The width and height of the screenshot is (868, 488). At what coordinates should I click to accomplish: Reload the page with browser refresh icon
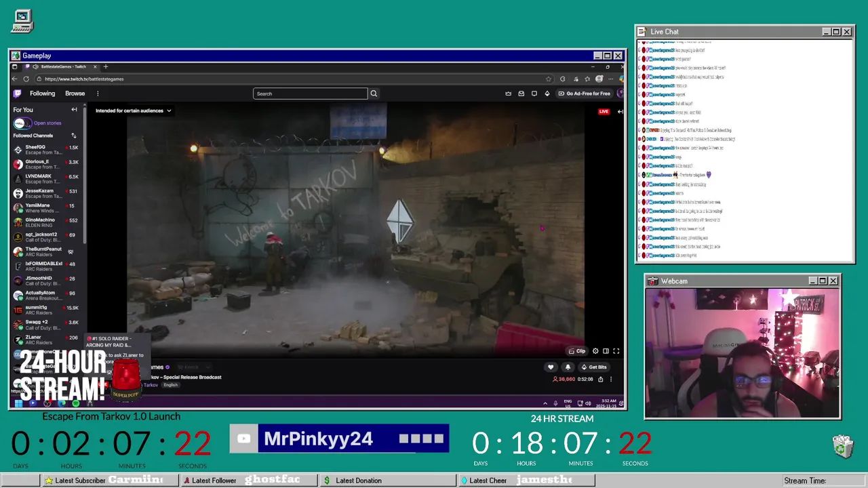pyautogui.click(x=26, y=79)
